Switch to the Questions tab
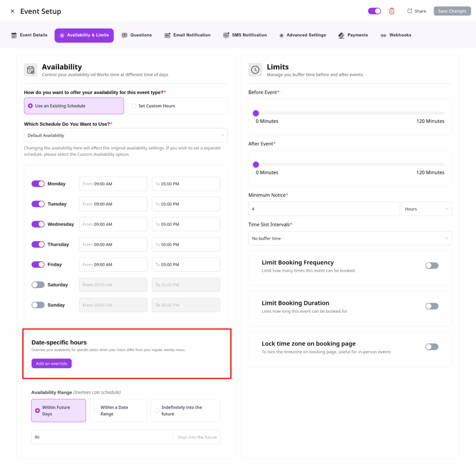Image resolution: width=476 pixels, height=465 pixels. pos(137,35)
